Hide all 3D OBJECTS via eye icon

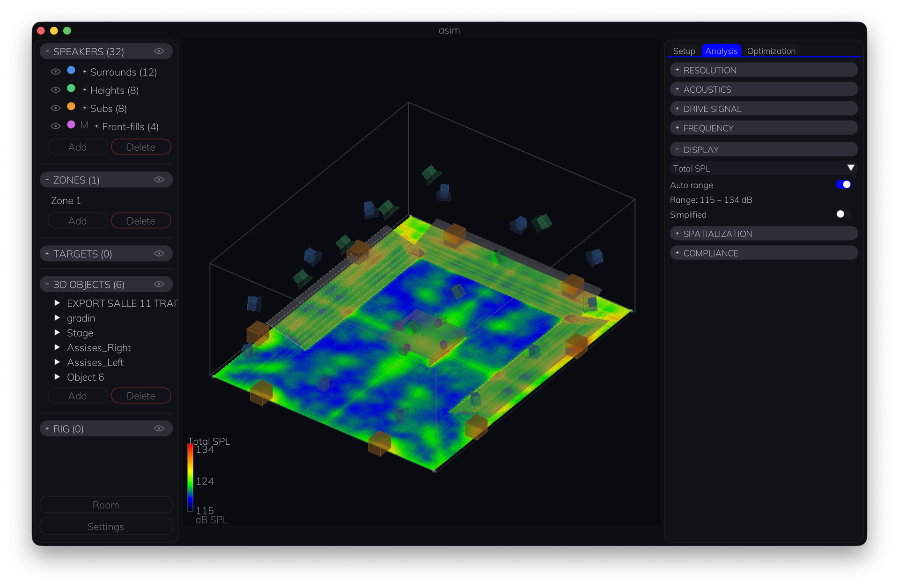[x=159, y=284]
